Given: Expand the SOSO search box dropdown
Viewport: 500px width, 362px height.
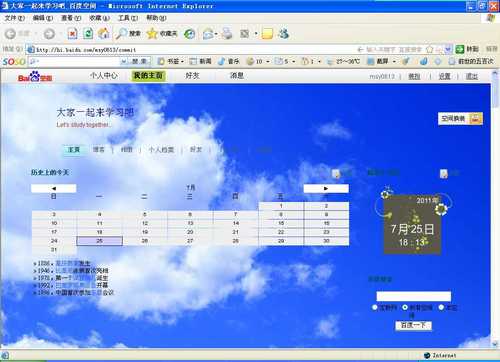Looking at the screenshot, I should (x=123, y=61).
